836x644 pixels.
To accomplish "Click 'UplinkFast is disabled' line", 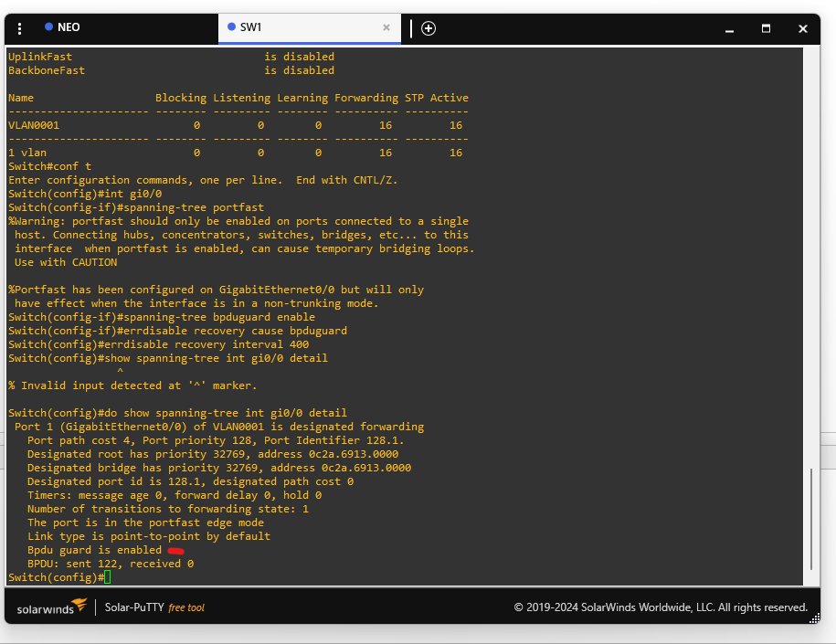I will point(171,57).
